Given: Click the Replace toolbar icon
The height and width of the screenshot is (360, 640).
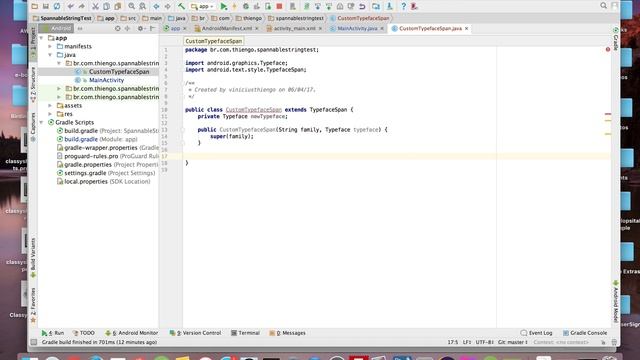Looking at the screenshot, I should (143, 6).
